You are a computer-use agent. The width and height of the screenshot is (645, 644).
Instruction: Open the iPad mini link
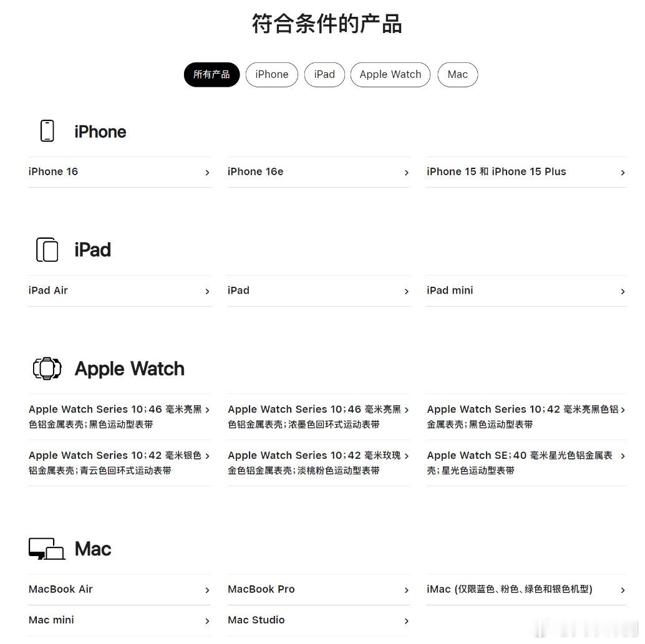(x=526, y=291)
